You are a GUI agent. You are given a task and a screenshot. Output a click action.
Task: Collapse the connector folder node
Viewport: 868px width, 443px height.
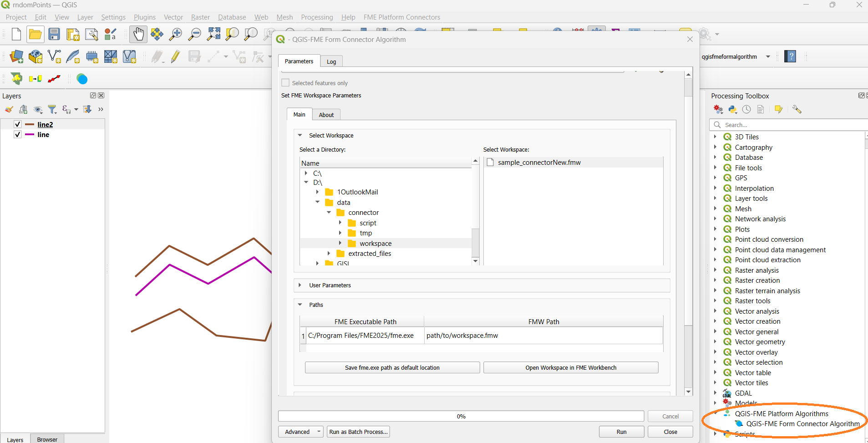coord(329,212)
